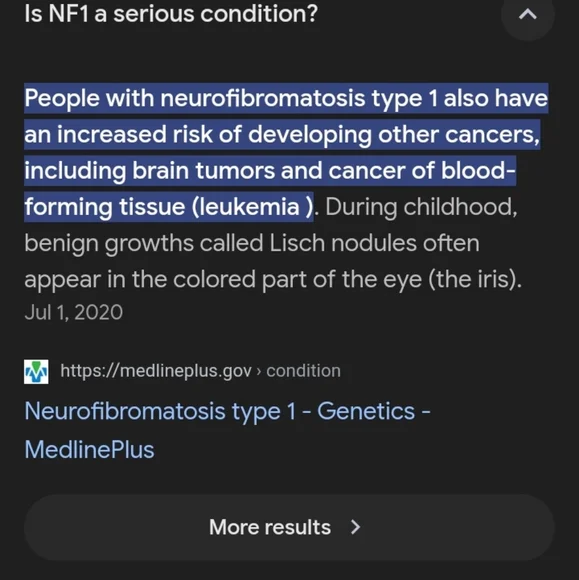Click the word 'Genetics' in result title
Screen dimensions: 579x580
(x=366, y=411)
